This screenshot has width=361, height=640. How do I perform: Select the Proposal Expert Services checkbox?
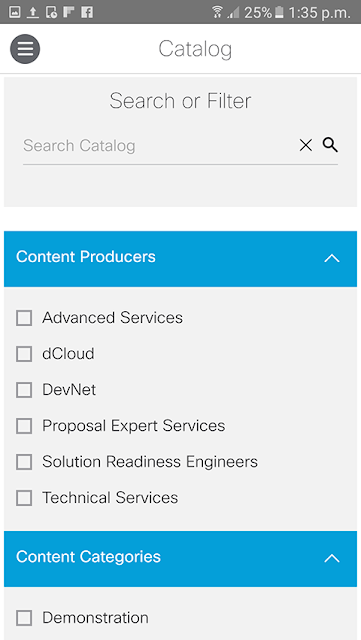(x=24, y=426)
